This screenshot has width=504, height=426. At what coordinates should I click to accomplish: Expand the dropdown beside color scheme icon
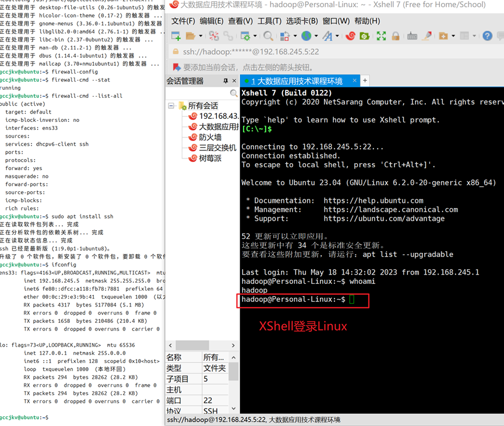point(295,36)
